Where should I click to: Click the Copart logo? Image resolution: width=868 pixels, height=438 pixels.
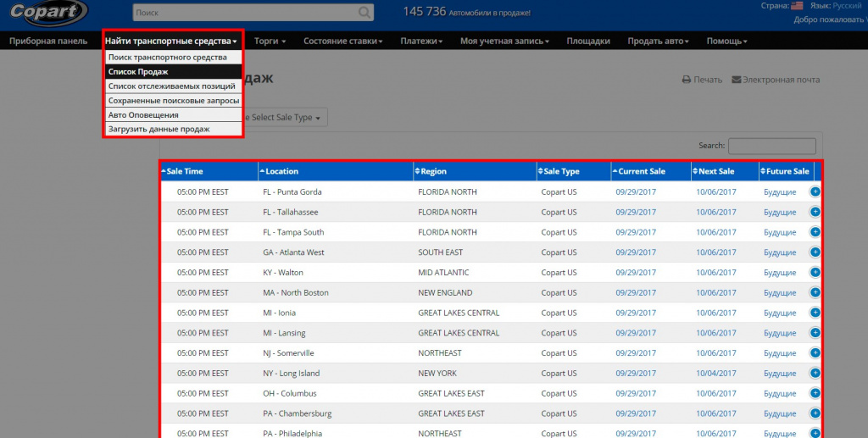pyautogui.click(x=48, y=12)
